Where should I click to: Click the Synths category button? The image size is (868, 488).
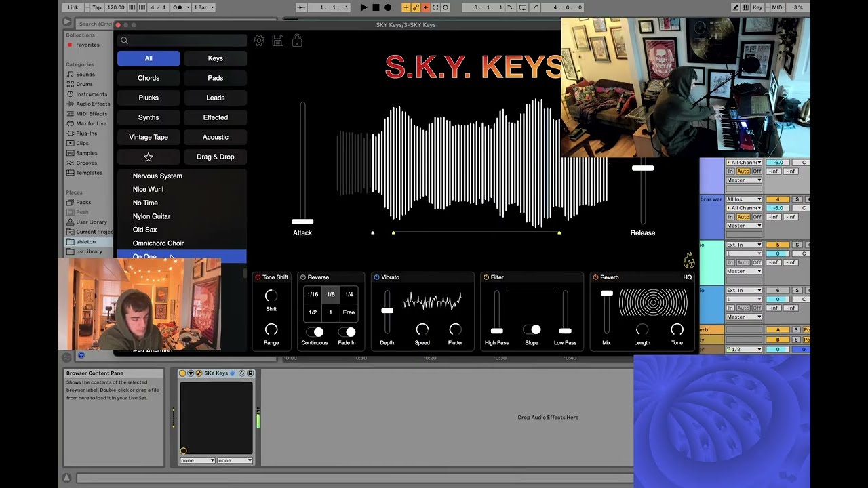coord(149,117)
